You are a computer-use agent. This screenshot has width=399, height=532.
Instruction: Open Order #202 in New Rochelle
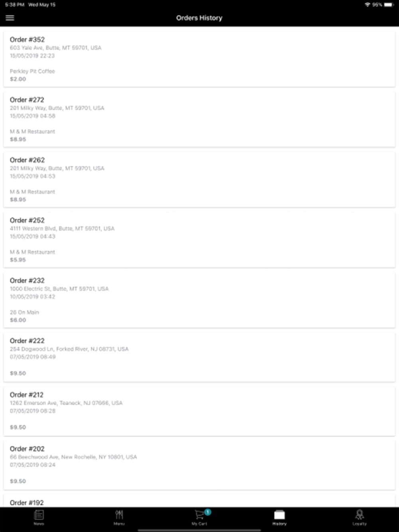[199, 464]
